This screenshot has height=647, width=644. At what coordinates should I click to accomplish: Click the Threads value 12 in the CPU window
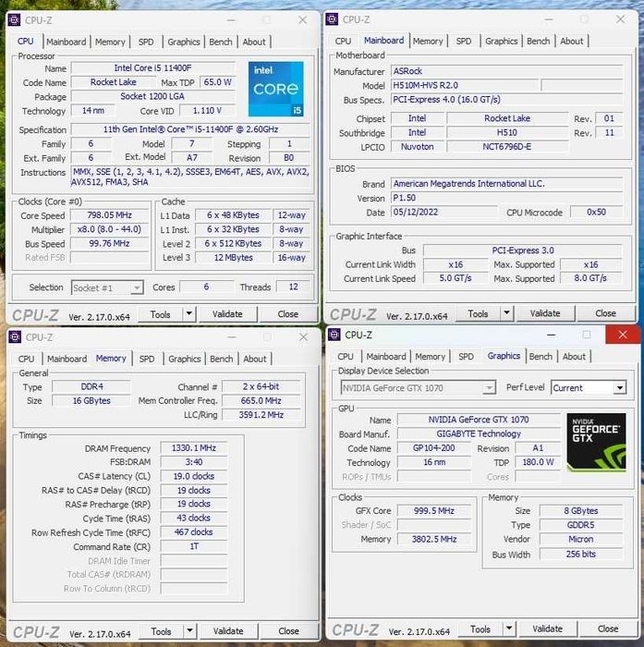293,287
